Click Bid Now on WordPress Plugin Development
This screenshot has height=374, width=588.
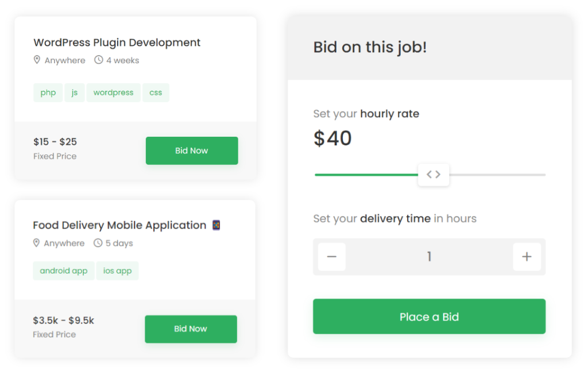[x=192, y=151]
